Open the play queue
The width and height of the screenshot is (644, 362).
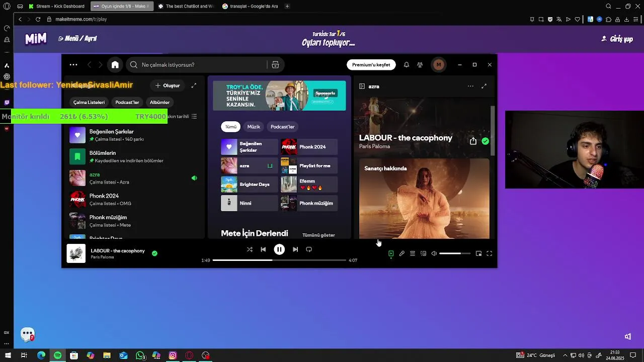click(x=413, y=253)
